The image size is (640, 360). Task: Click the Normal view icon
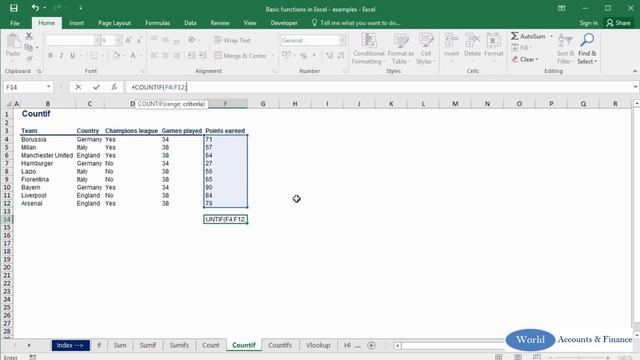pos(498,357)
